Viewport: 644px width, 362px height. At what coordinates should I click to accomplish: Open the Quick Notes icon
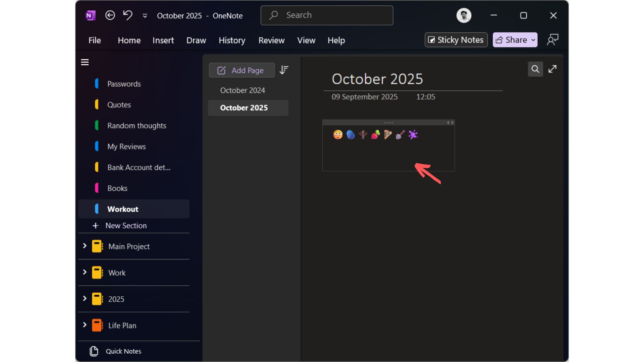94,351
